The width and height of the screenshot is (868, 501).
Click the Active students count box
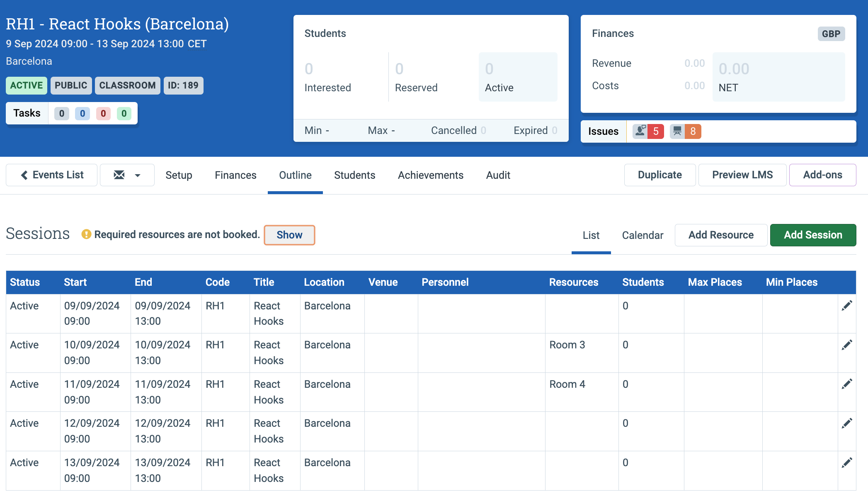click(x=518, y=77)
